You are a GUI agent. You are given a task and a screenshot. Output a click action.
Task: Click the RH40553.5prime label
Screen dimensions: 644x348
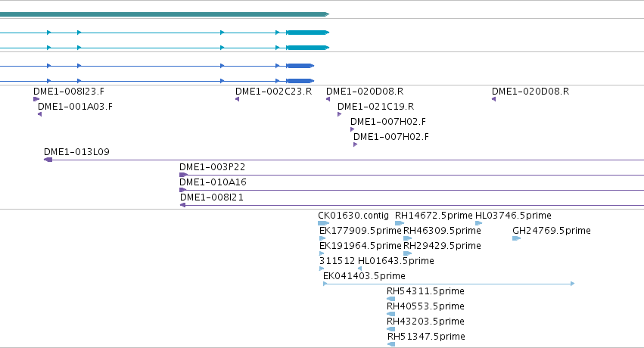pos(425,306)
